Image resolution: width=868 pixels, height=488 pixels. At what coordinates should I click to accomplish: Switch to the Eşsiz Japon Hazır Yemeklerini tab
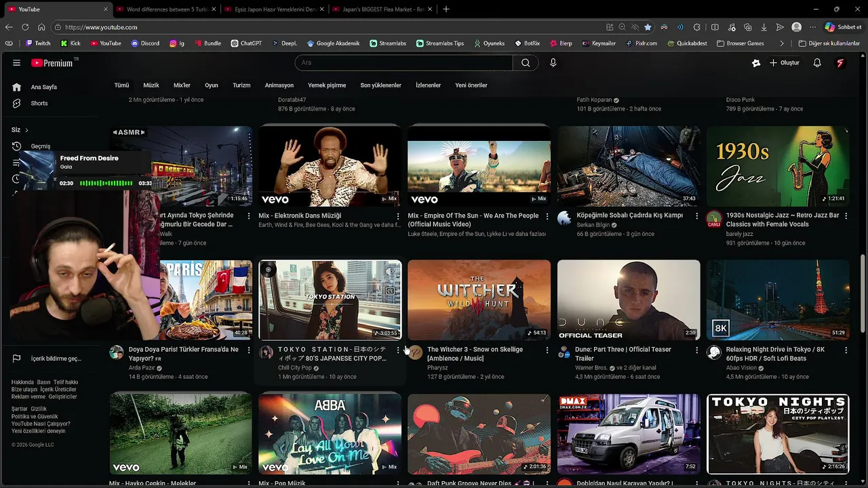(274, 9)
